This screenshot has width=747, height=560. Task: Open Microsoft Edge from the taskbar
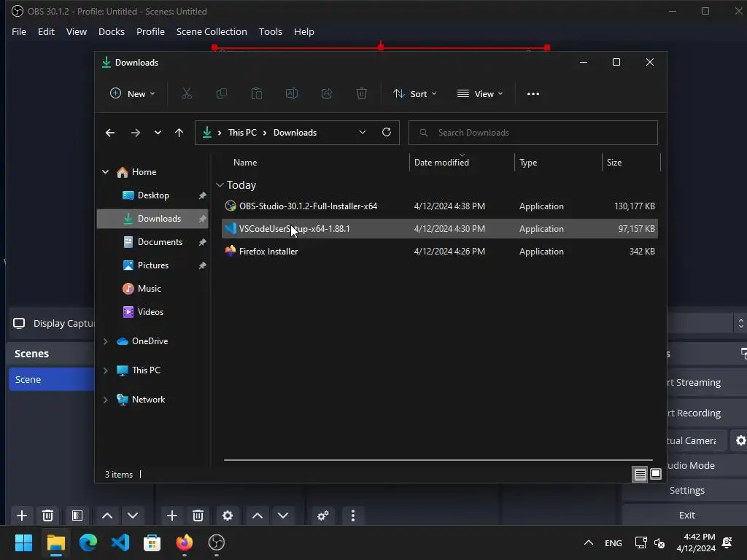pyautogui.click(x=88, y=542)
